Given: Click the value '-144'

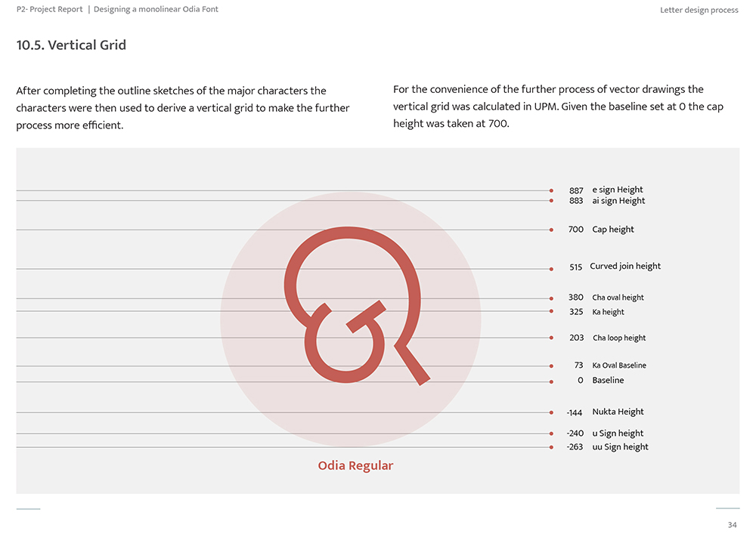Looking at the screenshot, I should coord(575,412).
